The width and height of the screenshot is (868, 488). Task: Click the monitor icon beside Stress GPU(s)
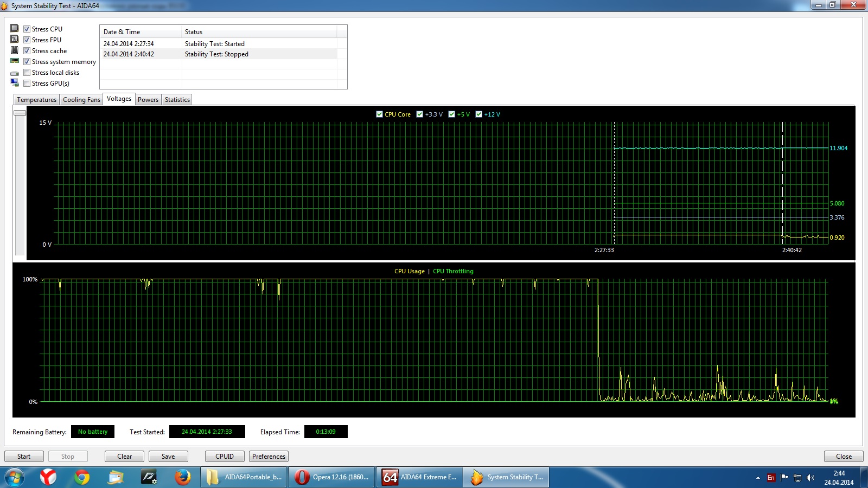15,82
